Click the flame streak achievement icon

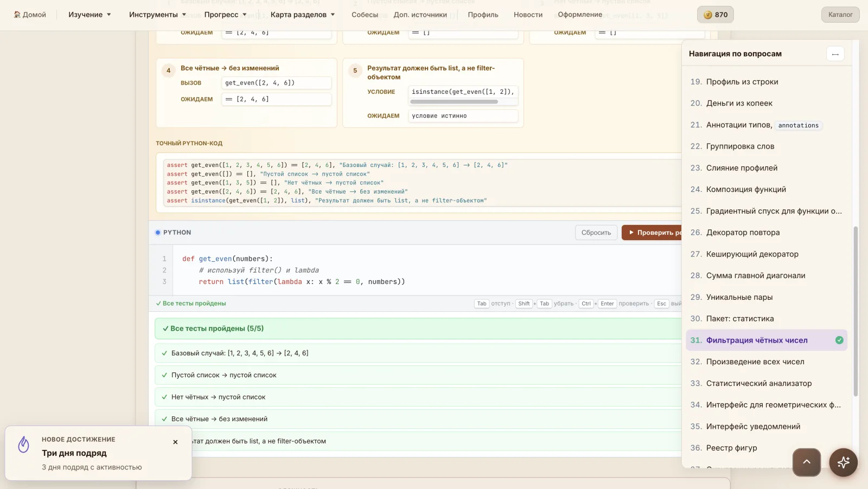pyautogui.click(x=23, y=445)
